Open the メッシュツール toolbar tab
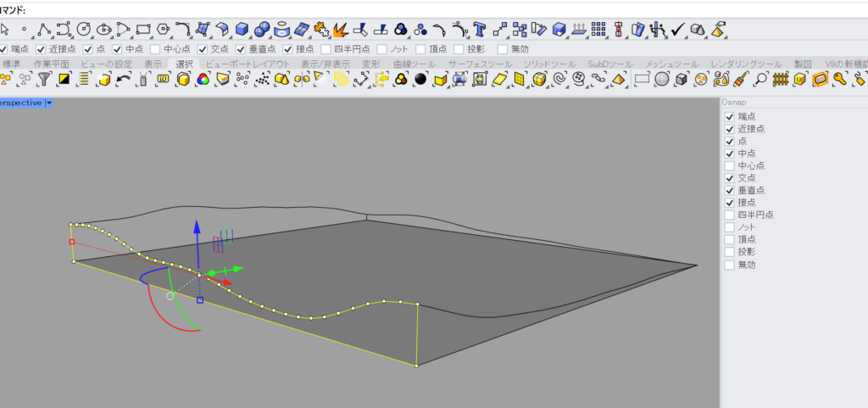 click(x=671, y=64)
